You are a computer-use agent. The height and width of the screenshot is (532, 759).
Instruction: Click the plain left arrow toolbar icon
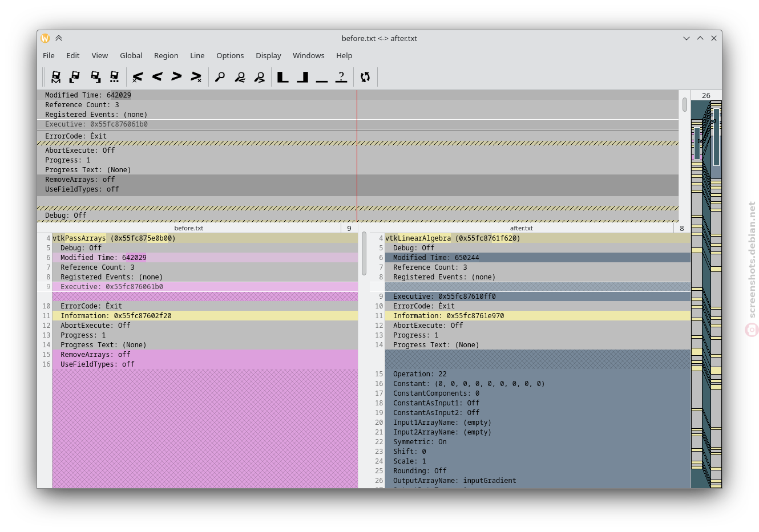[158, 76]
